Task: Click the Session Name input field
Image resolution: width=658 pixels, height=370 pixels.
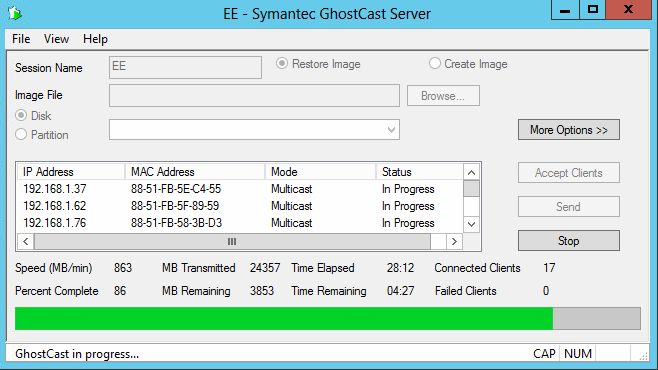Action: click(x=185, y=68)
